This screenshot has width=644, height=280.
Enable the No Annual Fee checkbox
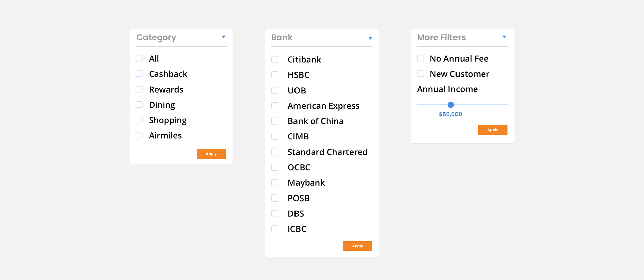click(421, 59)
